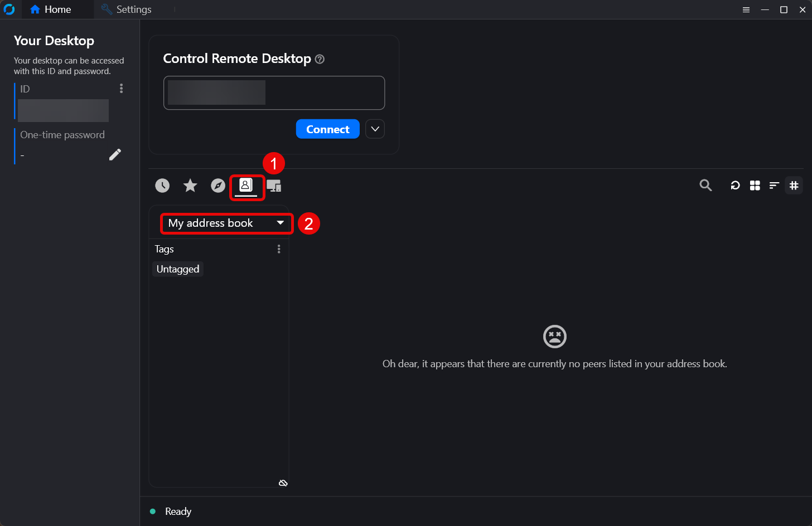Refresh the address book list
Image resolution: width=812 pixels, height=526 pixels.
pos(735,186)
